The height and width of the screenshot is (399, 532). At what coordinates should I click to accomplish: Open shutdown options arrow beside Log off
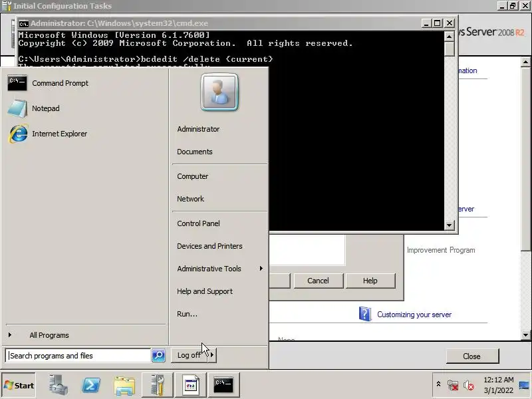[212, 355]
